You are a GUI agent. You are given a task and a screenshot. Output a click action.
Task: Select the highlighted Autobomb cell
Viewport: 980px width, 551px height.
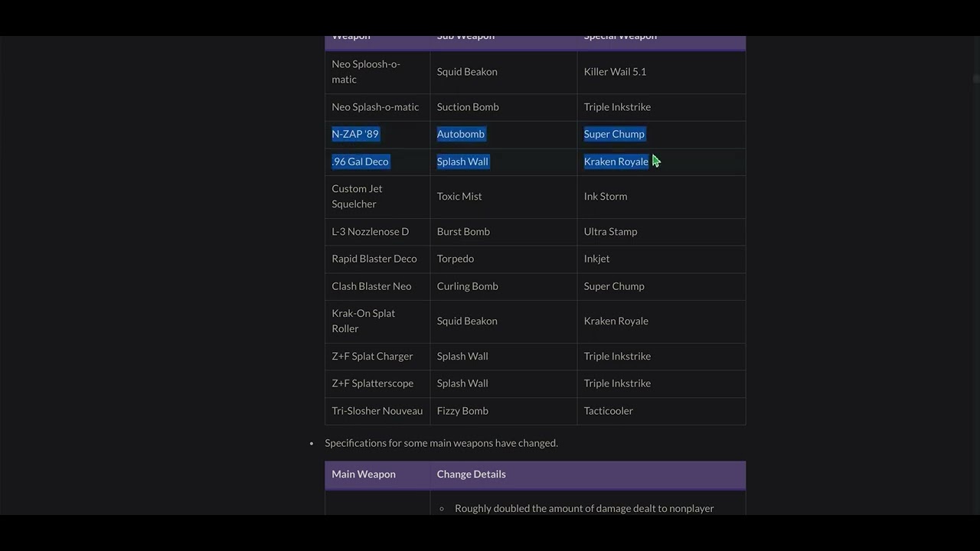coord(503,134)
